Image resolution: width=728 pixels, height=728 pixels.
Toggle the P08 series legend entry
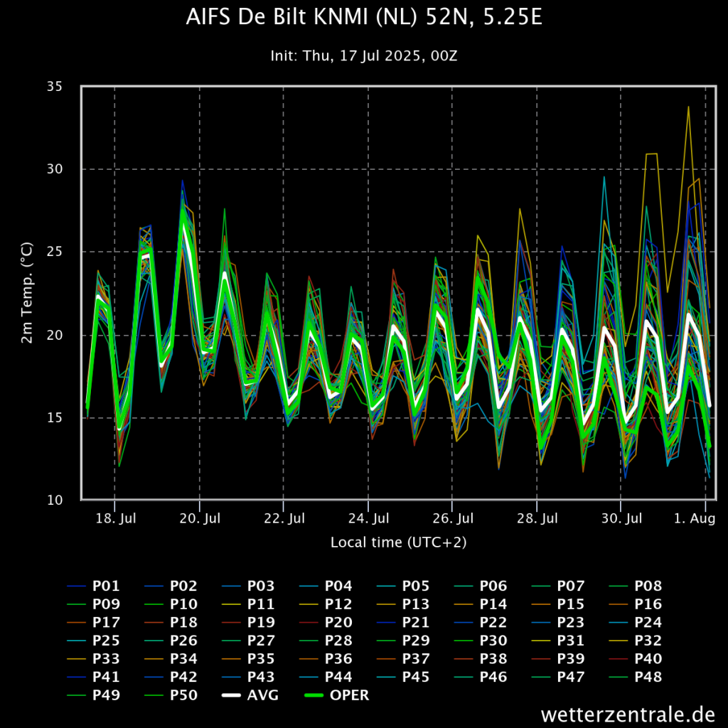[x=636, y=586]
